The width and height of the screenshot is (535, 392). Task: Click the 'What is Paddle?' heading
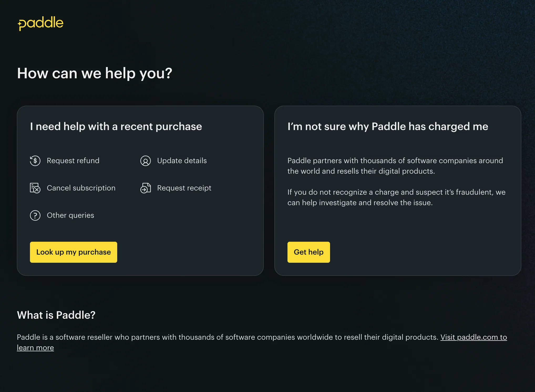(56, 315)
